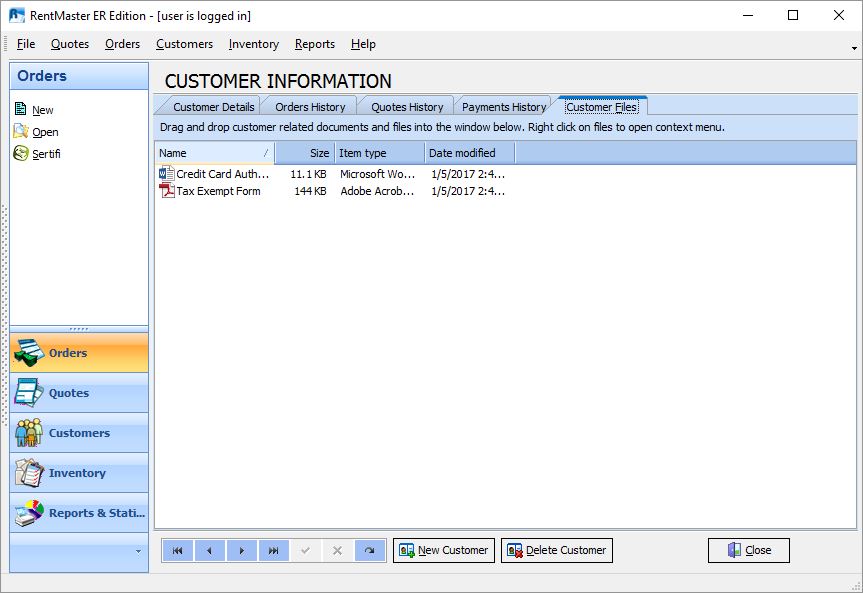Select the Tax Exempt Form PDF
This screenshot has height=593, width=863.
(x=218, y=191)
